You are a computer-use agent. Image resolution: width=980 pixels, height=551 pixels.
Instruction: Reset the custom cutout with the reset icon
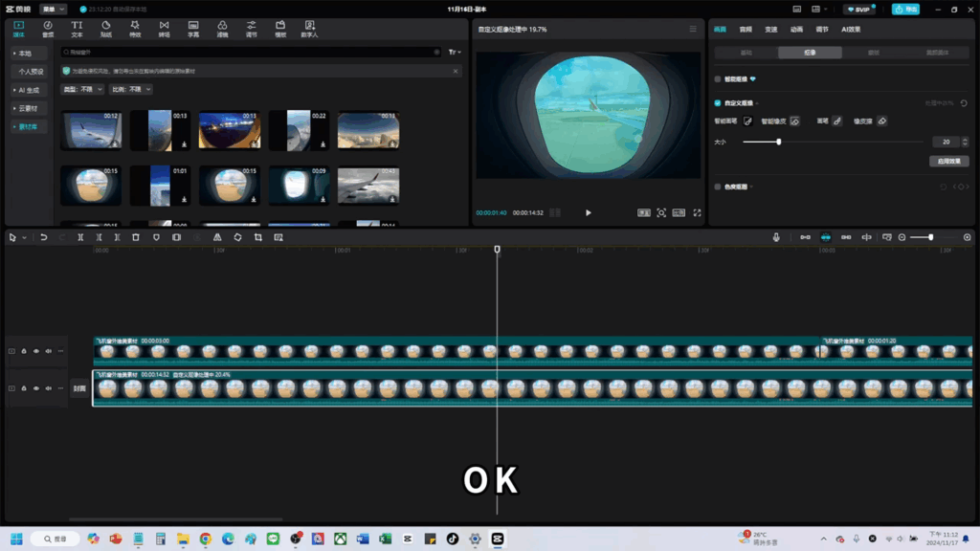tap(964, 103)
